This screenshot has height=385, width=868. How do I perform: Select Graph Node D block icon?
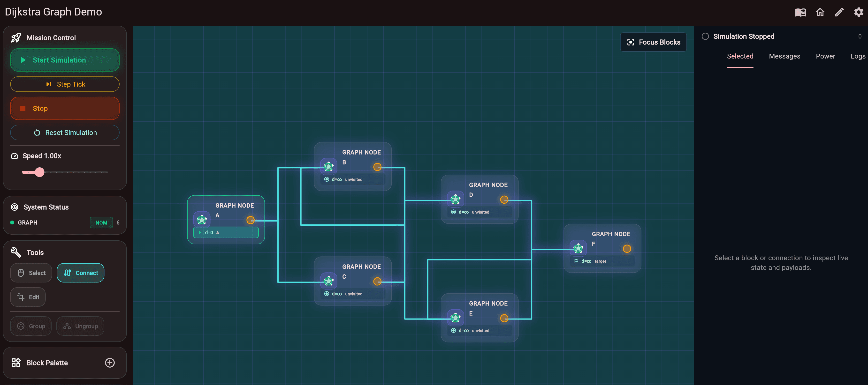pos(456,199)
